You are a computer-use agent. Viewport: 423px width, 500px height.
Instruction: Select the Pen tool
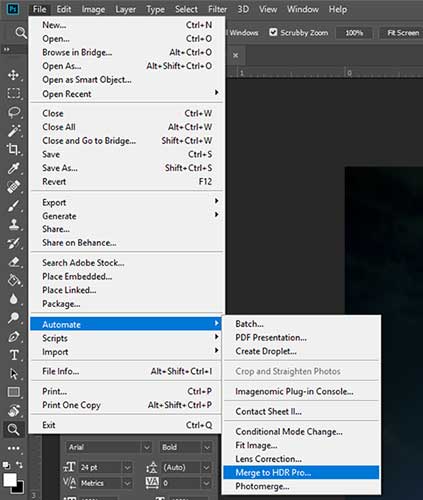click(x=13, y=337)
